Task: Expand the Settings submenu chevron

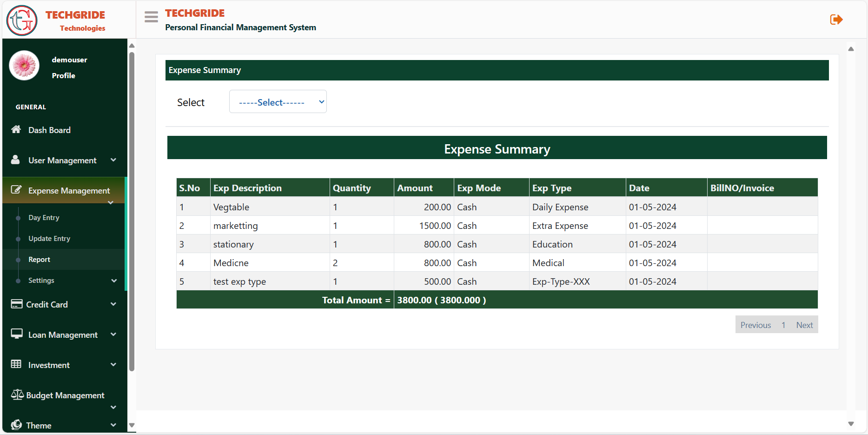Action: click(114, 281)
